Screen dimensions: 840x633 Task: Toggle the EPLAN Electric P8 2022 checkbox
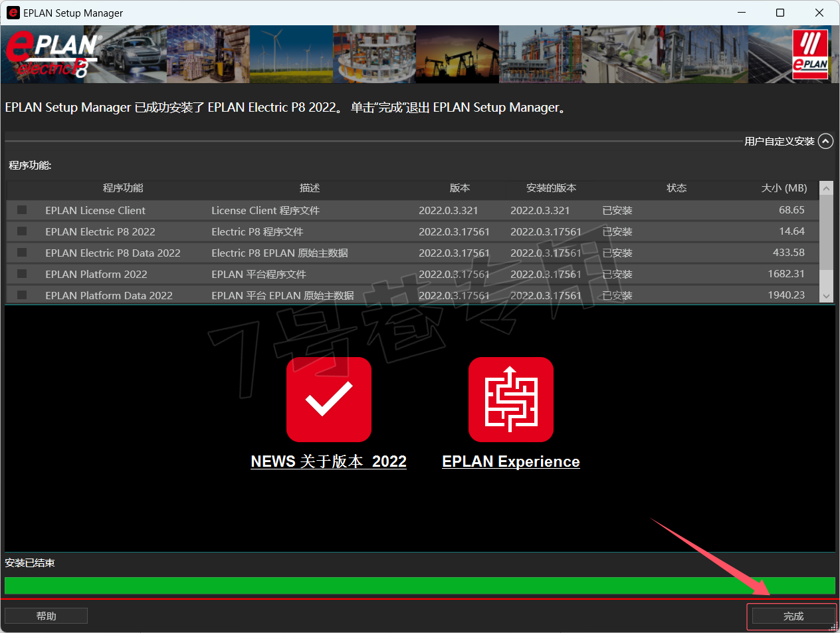click(x=22, y=231)
